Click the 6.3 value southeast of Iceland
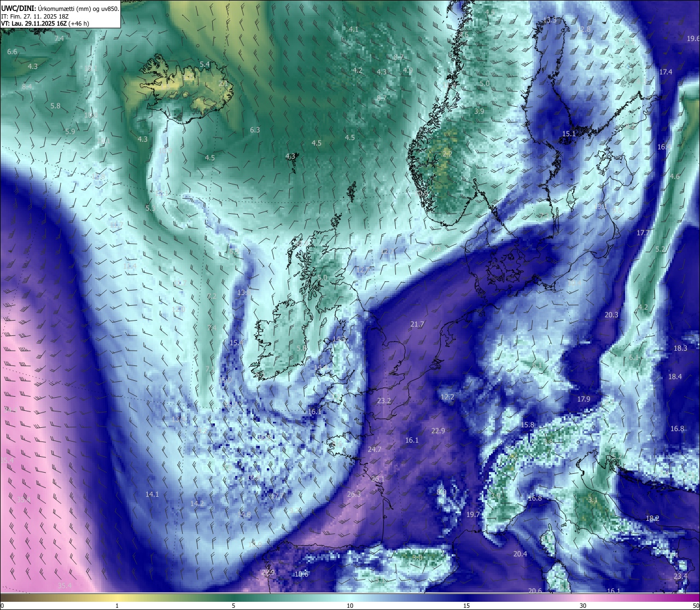This screenshot has height=610, width=700. 255,130
